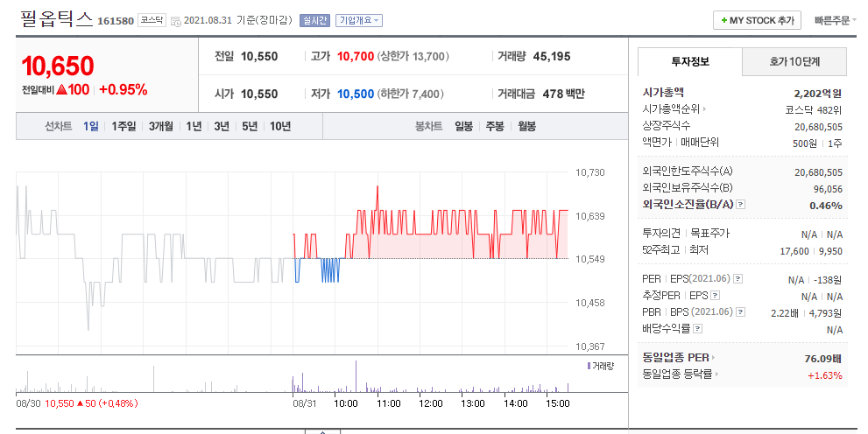868x434 pixels.
Task: Open help icon next to 배당수익률
Action: (x=697, y=329)
